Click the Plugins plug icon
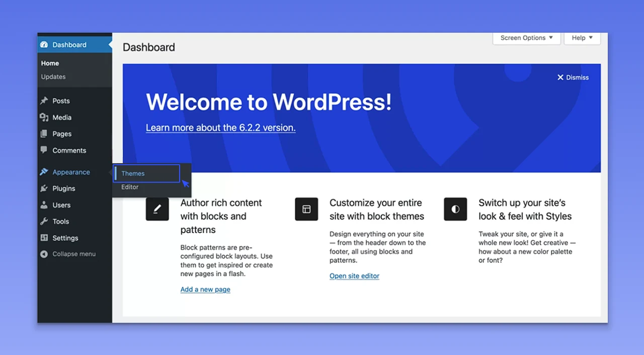 pos(44,188)
